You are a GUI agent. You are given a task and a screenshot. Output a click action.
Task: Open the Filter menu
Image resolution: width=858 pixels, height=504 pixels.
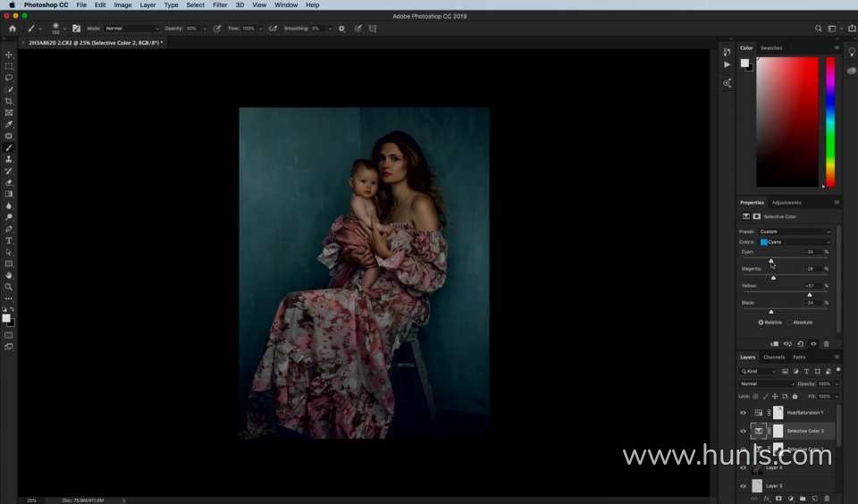[x=220, y=5]
